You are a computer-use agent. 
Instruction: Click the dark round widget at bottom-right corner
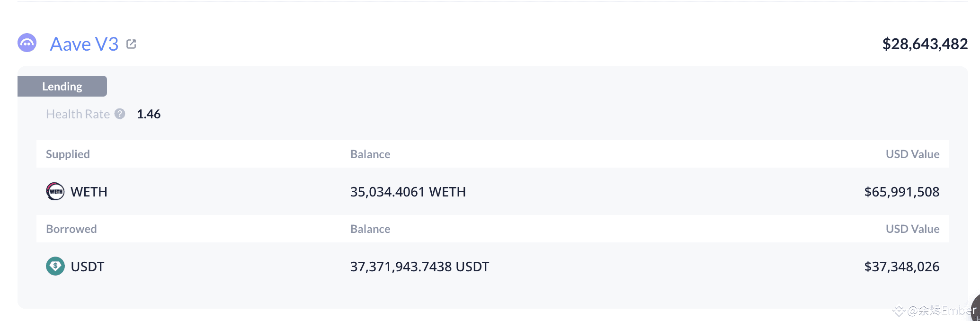click(x=975, y=309)
